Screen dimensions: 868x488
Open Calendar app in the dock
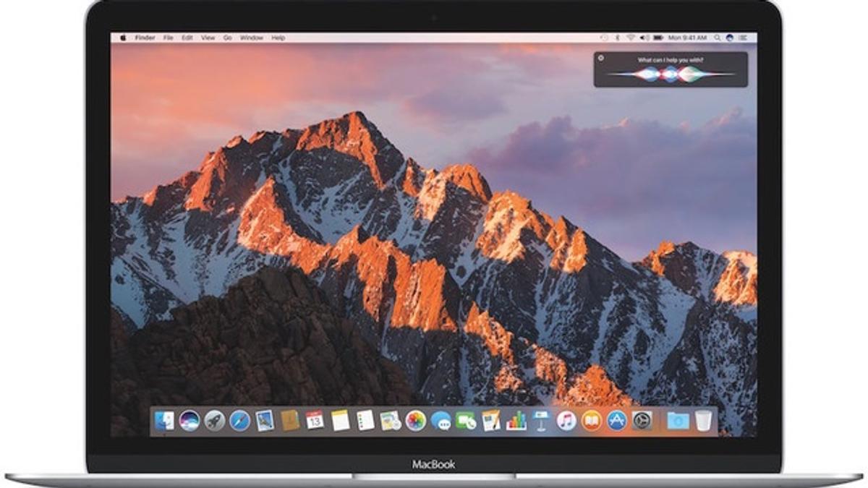[315, 420]
